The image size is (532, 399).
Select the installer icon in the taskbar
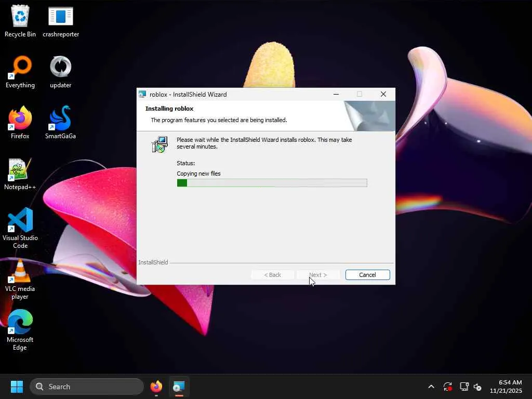click(x=179, y=387)
